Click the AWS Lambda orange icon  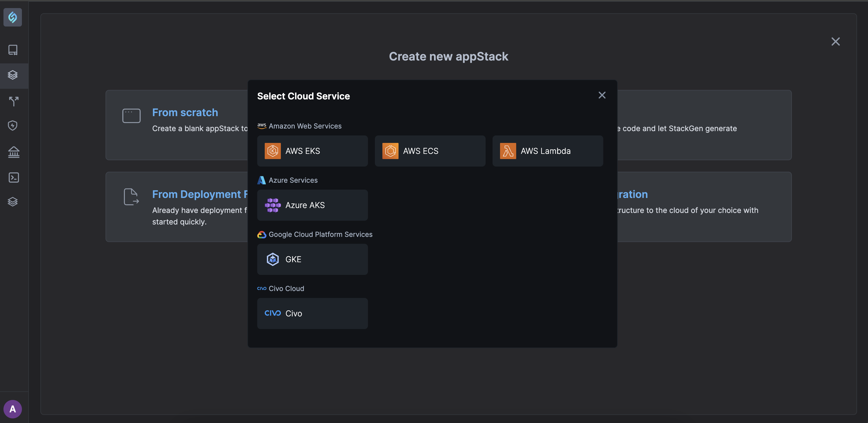(x=508, y=151)
